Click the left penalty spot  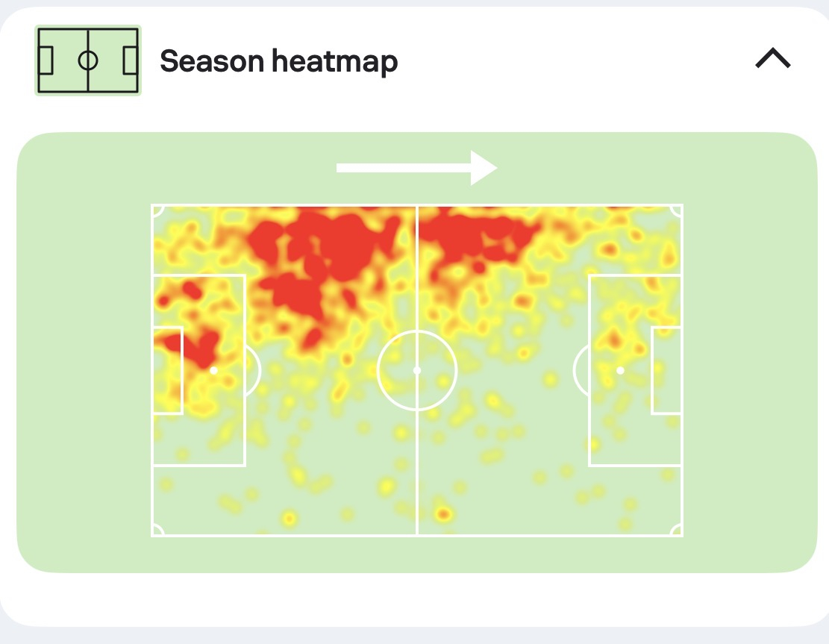click(213, 371)
